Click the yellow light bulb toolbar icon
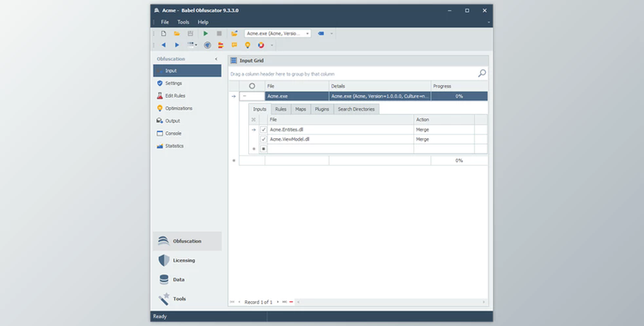 click(x=247, y=45)
